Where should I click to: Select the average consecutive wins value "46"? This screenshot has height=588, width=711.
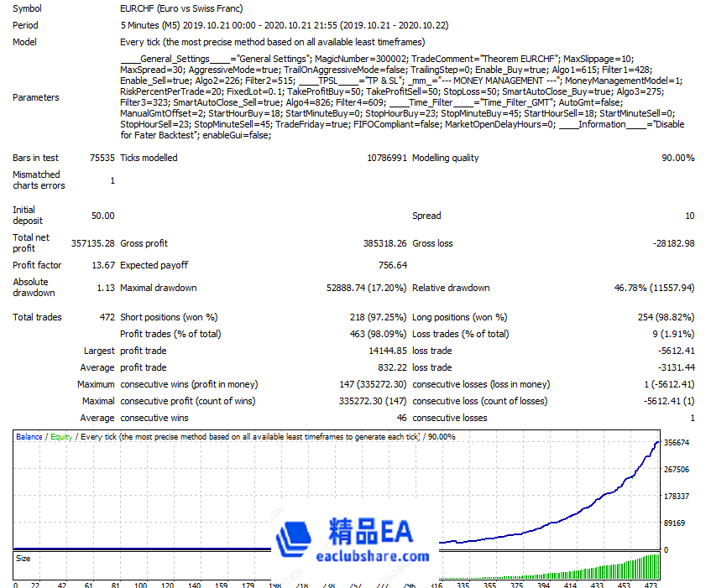tap(402, 418)
